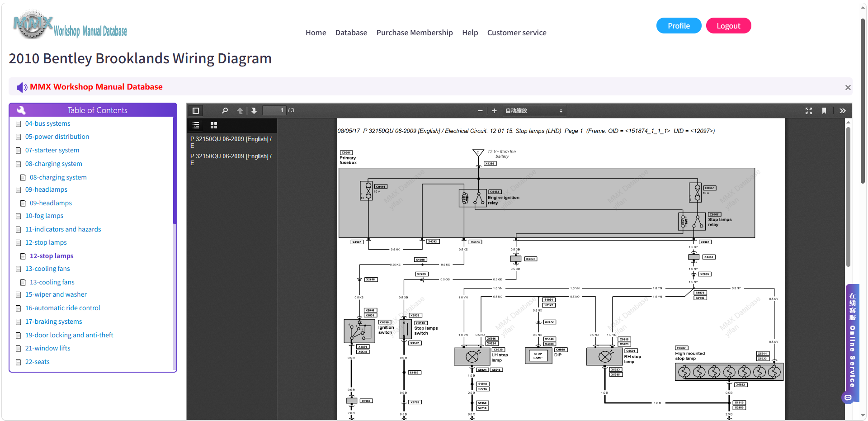
Task: Open 07-starteer system chapter
Action: [x=52, y=150]
